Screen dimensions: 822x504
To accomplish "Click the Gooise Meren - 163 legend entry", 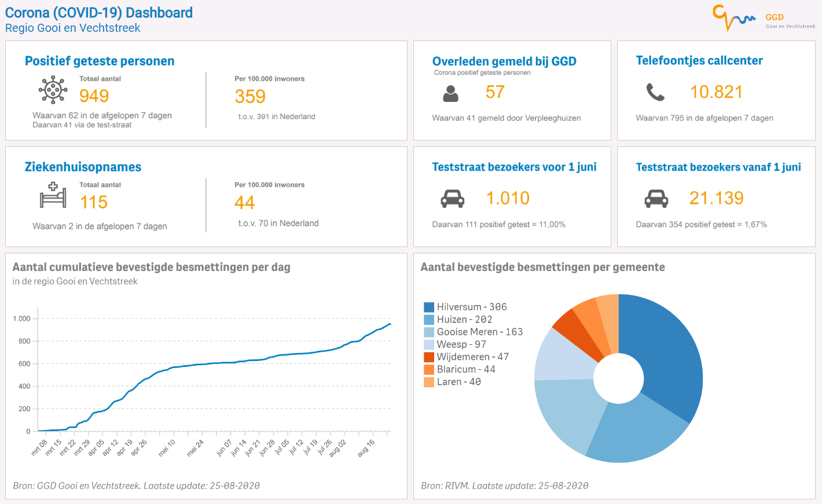I will click(x=479, y=332).
